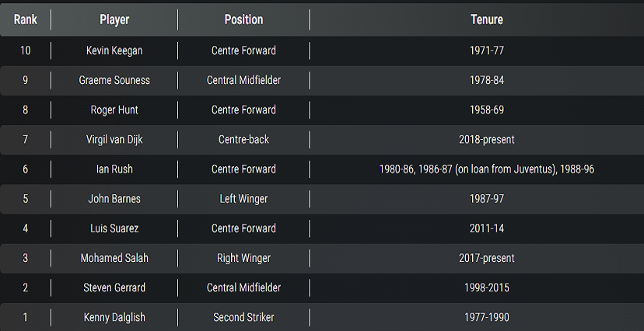Select the John Barnes player cell
This screenshot has height=331, width=644.
point(114,199)
